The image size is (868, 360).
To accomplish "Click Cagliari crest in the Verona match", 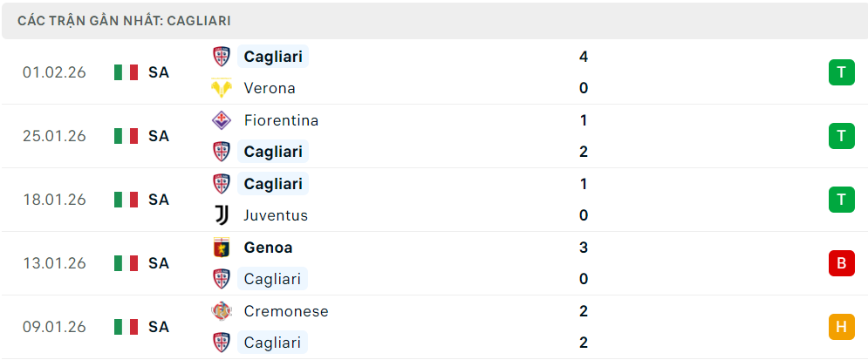I will tap(222, 57).
